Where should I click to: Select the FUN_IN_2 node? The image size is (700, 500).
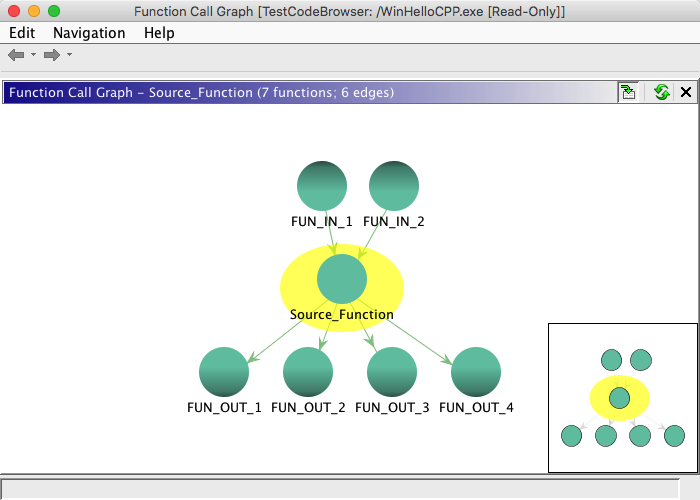[x=394, y=186]
